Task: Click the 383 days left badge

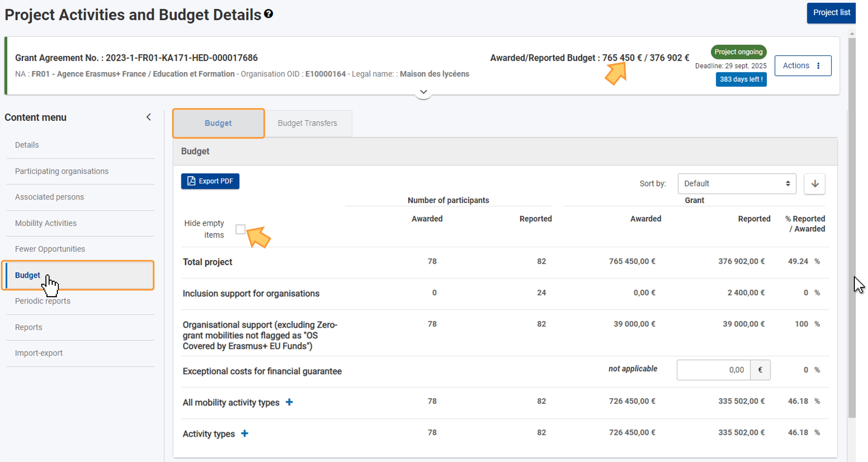Action: tap(741, 79)
